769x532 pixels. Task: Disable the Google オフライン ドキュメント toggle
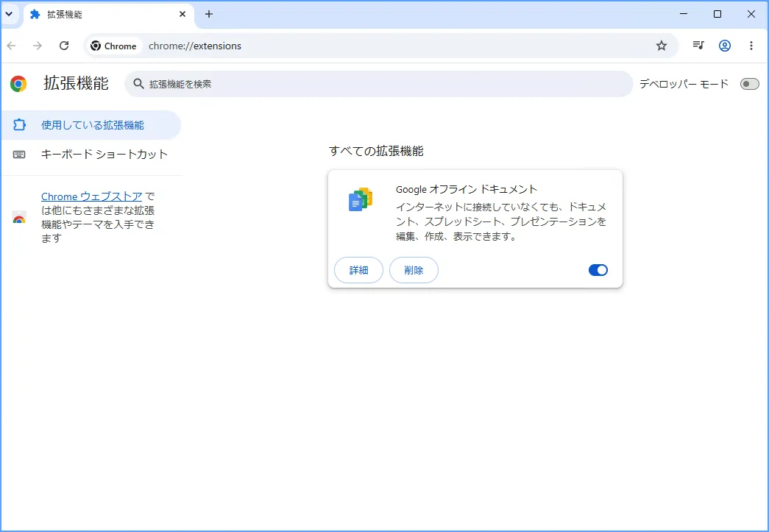tap(598, 270)
